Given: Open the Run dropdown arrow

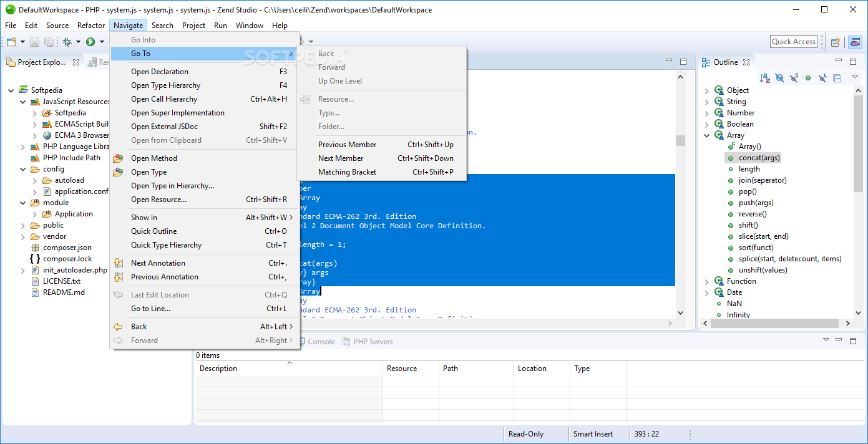Looking at the screenshot, I should 102,42.
